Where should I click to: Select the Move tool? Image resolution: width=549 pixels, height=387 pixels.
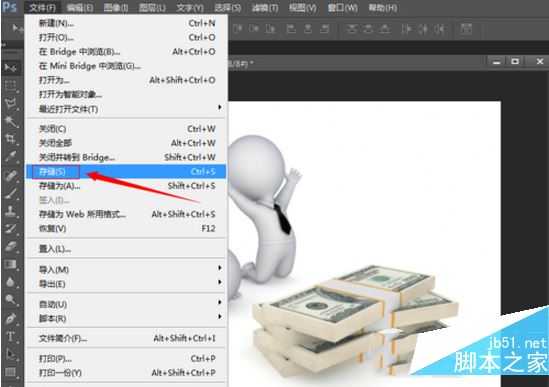click(11, 67)
